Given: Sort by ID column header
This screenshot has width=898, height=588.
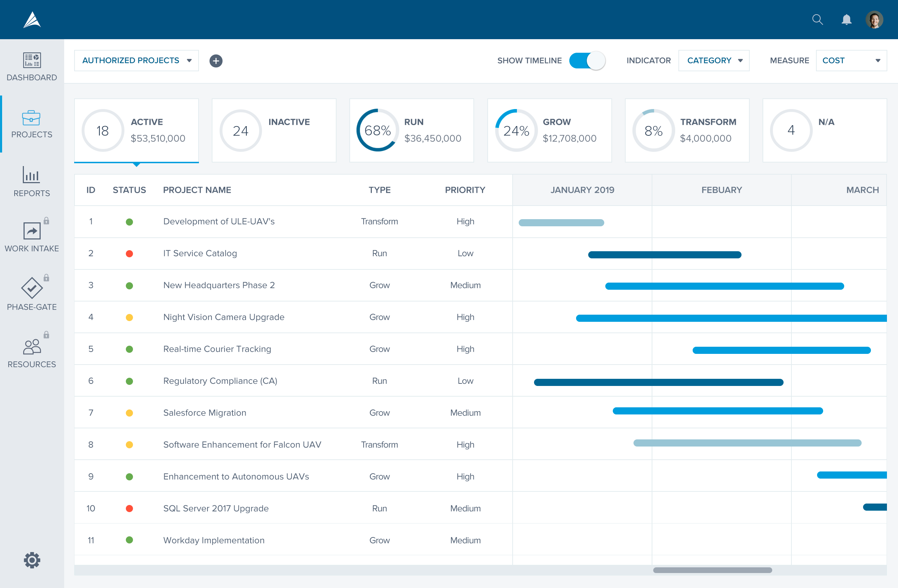Looking at the screenshot, I should click(x=91, y=190).
